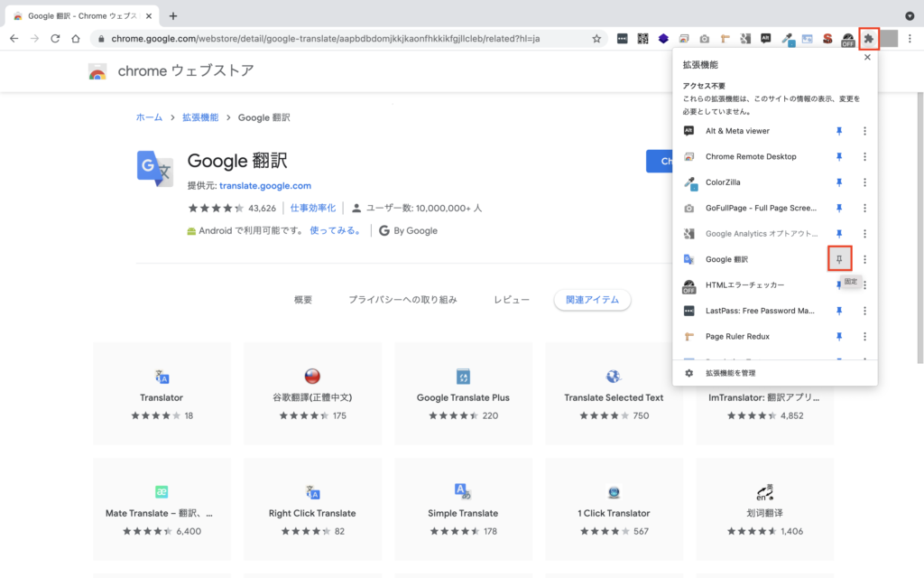Click the 使ってみる。 link
This screenshot has width=924, height=578.
coord(336,230)
